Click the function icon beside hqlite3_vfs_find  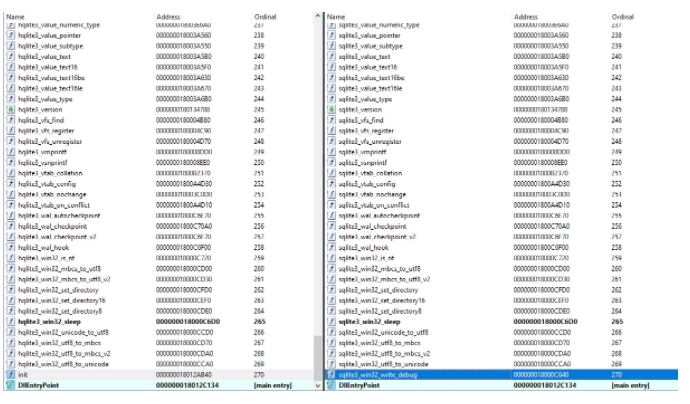tap(11, 120)
